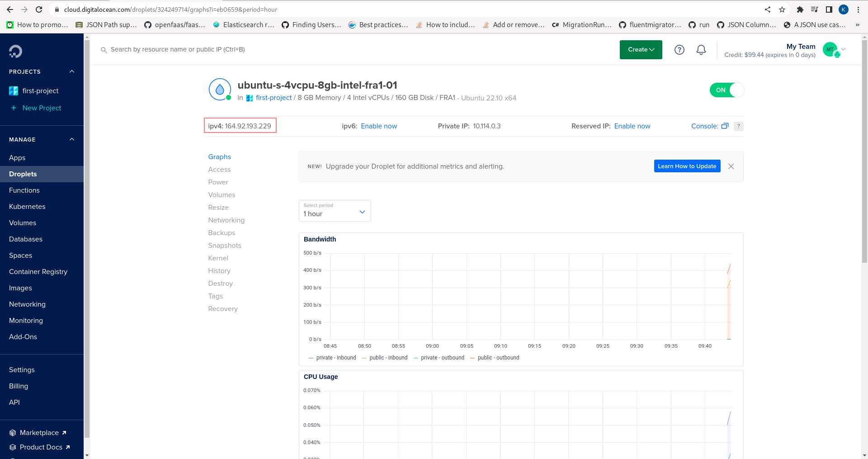Open Marketplace external link
The height and width of the screenshot is (459, 868).
coord(39,433)
